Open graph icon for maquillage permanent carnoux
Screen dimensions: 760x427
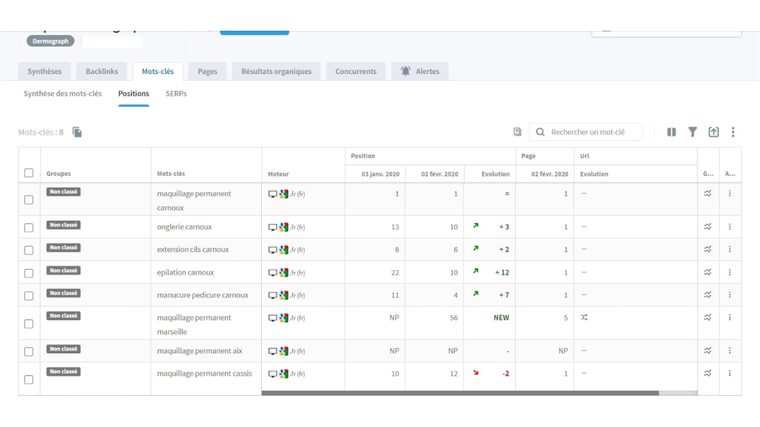708,193
